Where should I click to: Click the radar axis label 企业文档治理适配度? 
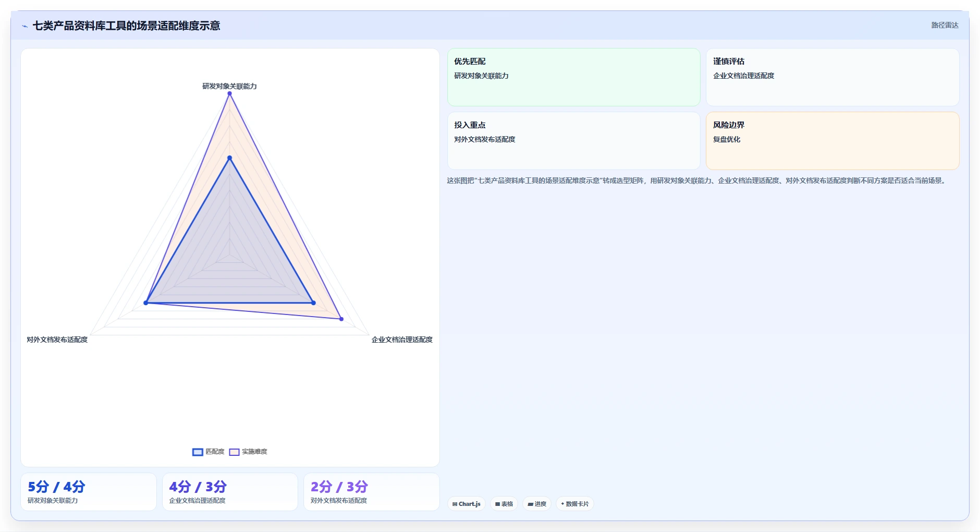tap(402, 340)
